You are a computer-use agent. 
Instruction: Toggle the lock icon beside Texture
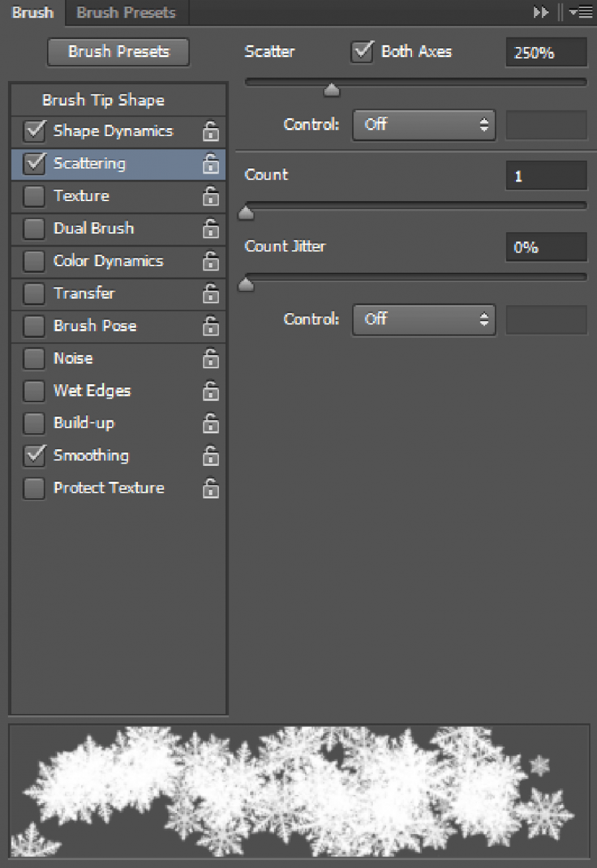tap(210, 196)
